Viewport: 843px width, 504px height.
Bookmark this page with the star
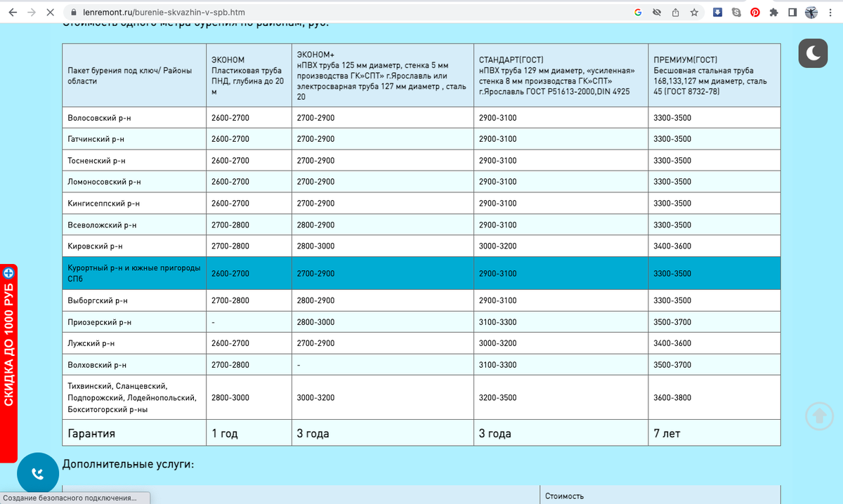click(x=693, y=13)
